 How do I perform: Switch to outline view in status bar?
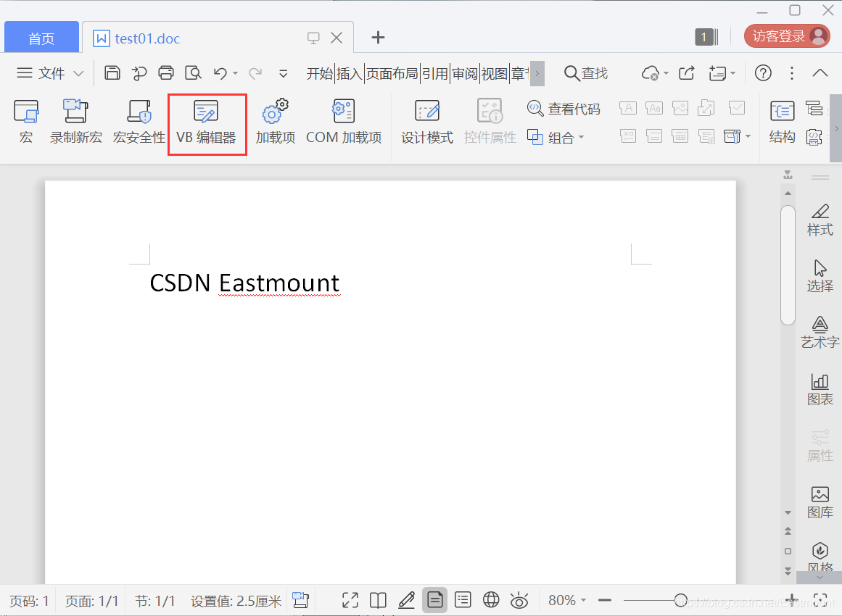pyautogui.click(x=463, y=600)
